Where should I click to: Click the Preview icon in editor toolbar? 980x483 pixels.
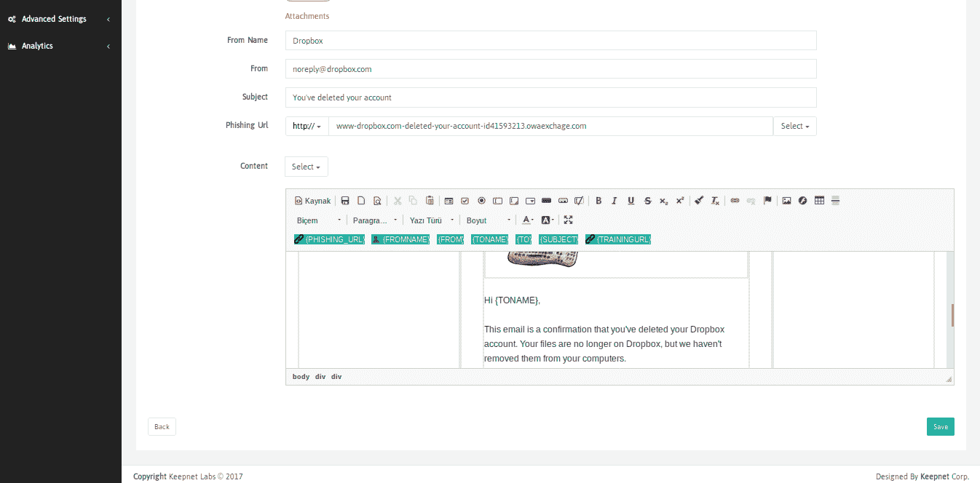(377, 201)
